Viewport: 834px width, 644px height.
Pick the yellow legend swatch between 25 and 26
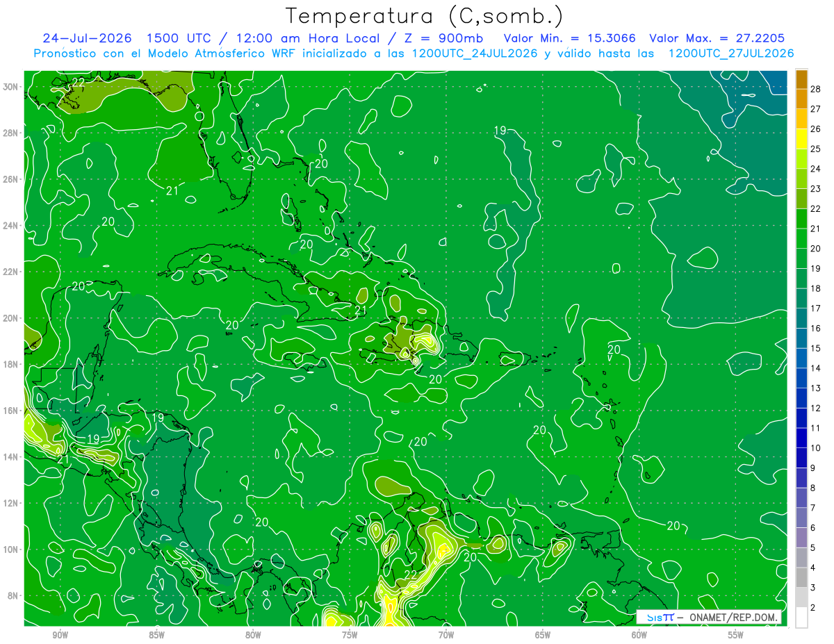point(801,138)
